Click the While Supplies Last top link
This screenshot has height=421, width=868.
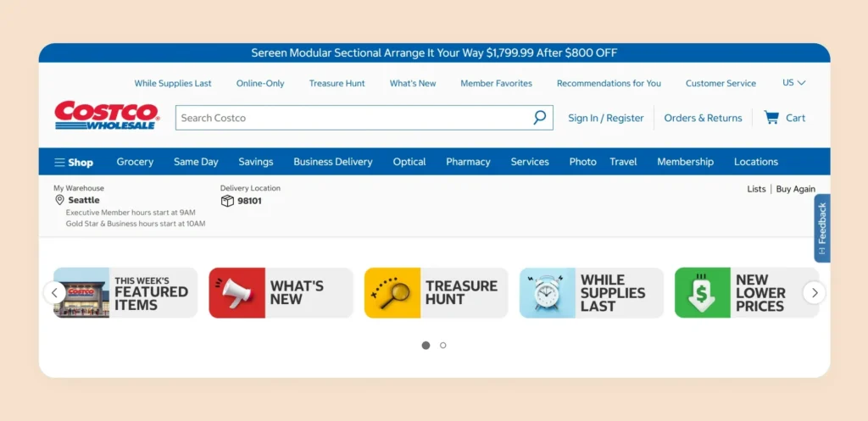pyautogui.click(x=173, y=84)
